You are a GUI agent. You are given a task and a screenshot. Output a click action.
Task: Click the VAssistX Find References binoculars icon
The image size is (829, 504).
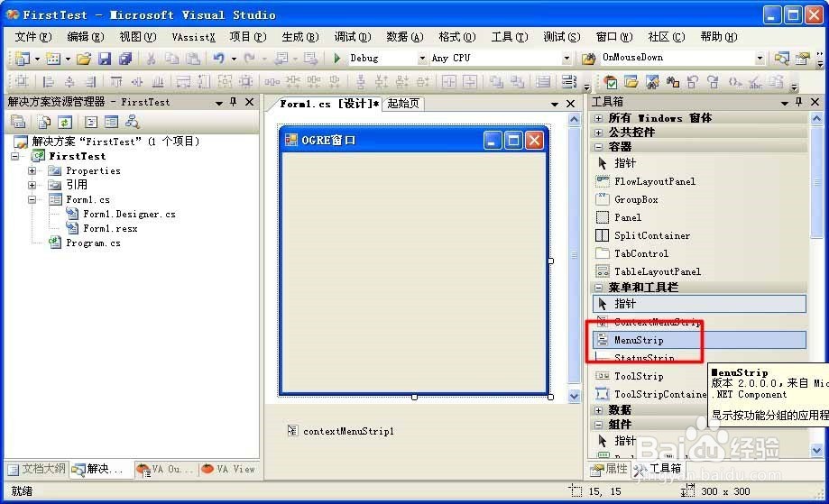673,81
